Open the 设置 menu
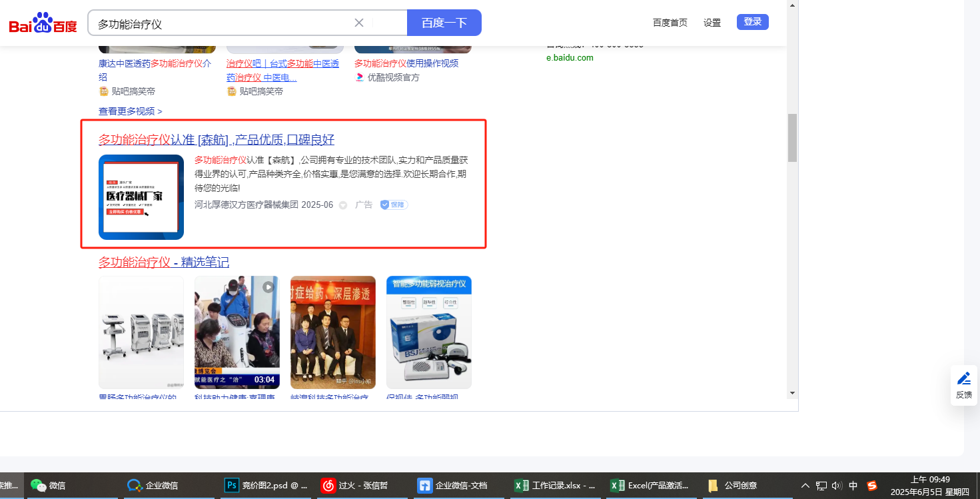 (712, 23)
